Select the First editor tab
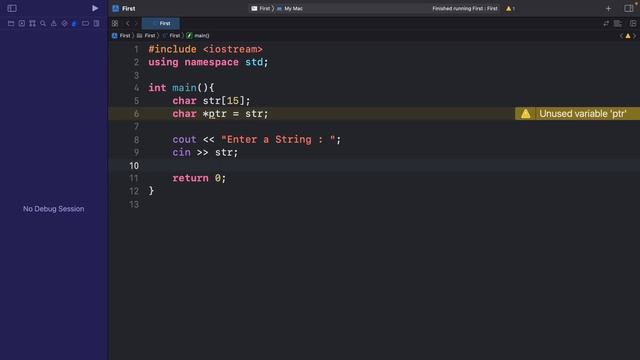The width and height of the screenshot is (640, 360). [x=161, y=24]
